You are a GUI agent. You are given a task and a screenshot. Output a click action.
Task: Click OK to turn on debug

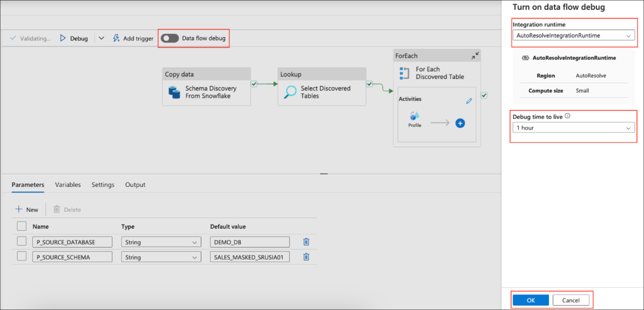pos(530,300)
